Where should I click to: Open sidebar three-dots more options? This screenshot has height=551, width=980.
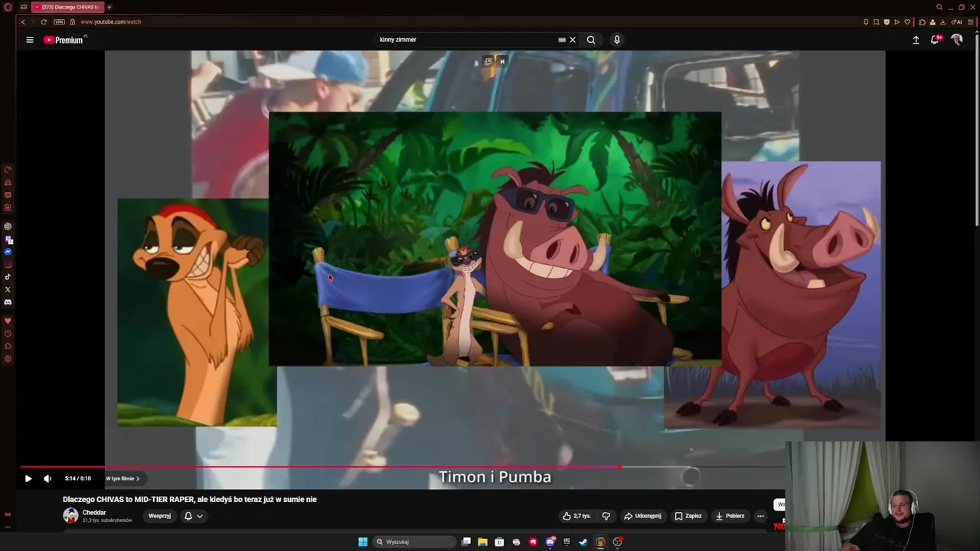(8, 527)
